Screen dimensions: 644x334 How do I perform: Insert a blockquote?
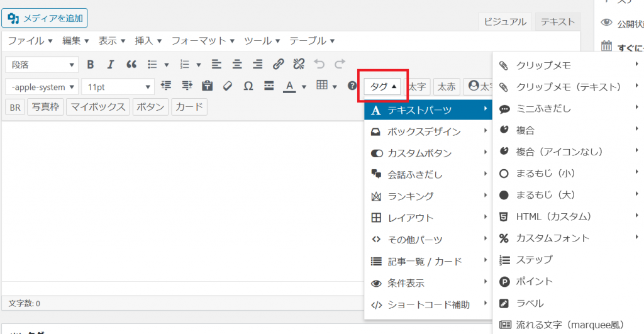pos(131,65)
